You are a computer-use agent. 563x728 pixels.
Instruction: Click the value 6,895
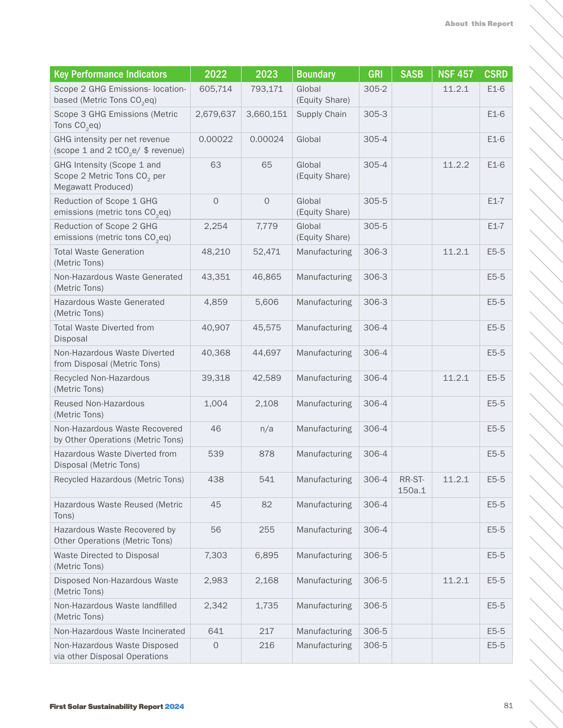click(267, 555)
